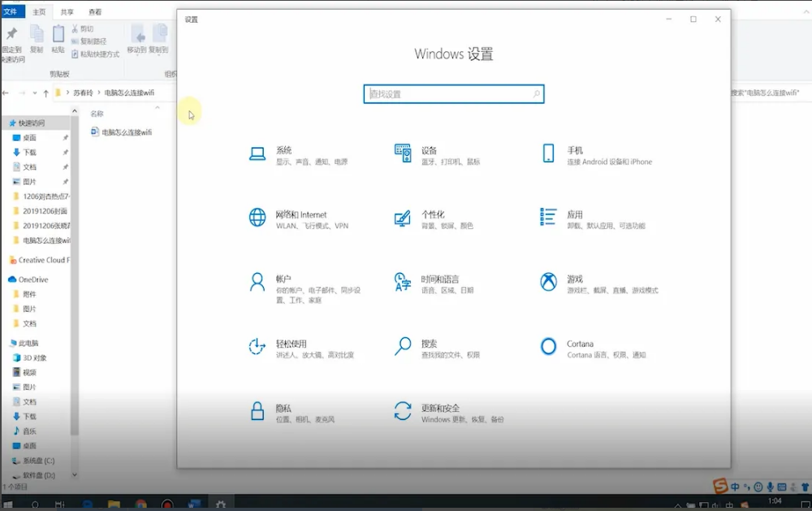Click the 更新和安全 update icon

click(403, 411)
